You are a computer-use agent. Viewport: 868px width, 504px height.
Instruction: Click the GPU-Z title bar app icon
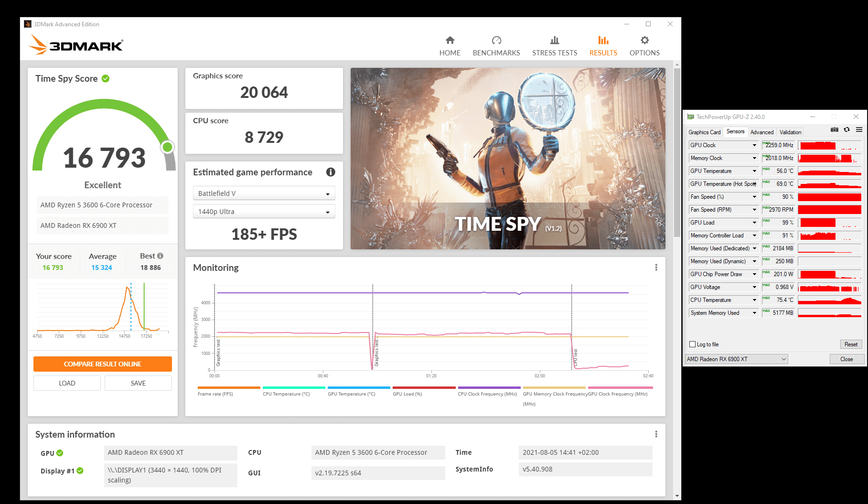click(x=690, y=117)
